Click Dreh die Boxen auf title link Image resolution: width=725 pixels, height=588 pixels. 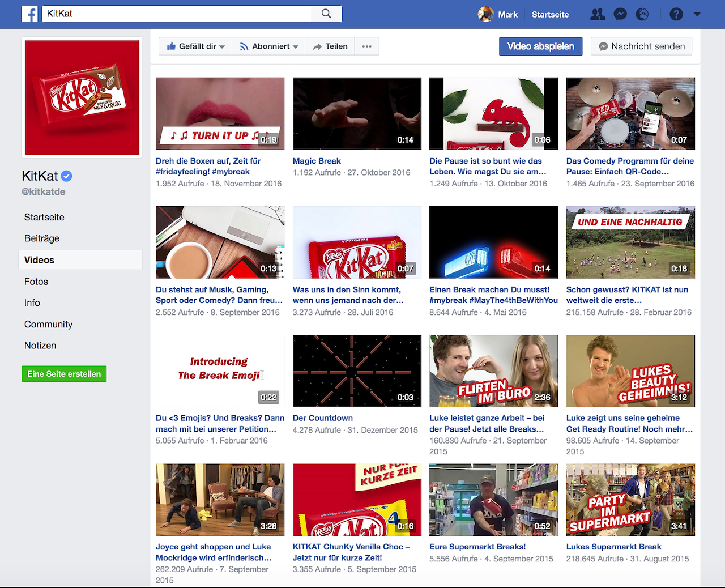point(208,166)
